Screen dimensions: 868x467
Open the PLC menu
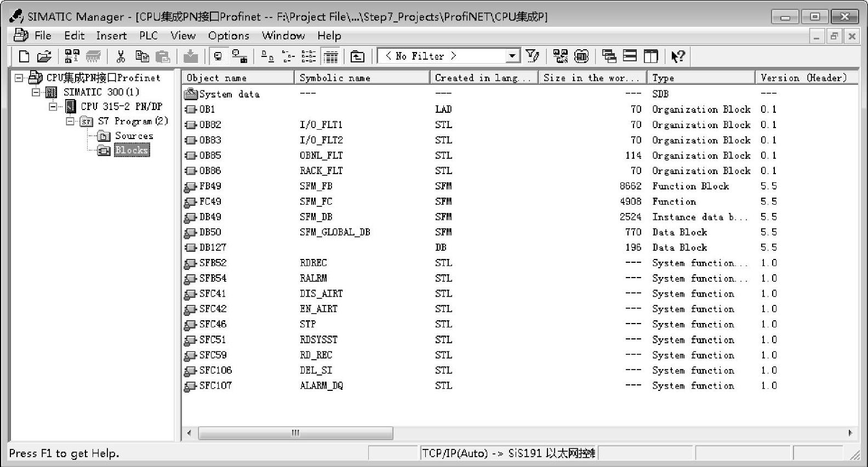(149, 36)
